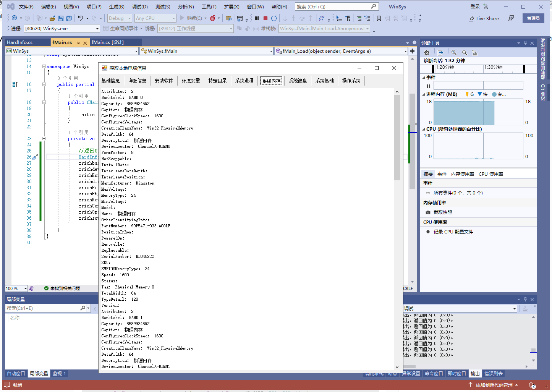Click the Save file icon
The image size is (552, 392).
(60, 18)
